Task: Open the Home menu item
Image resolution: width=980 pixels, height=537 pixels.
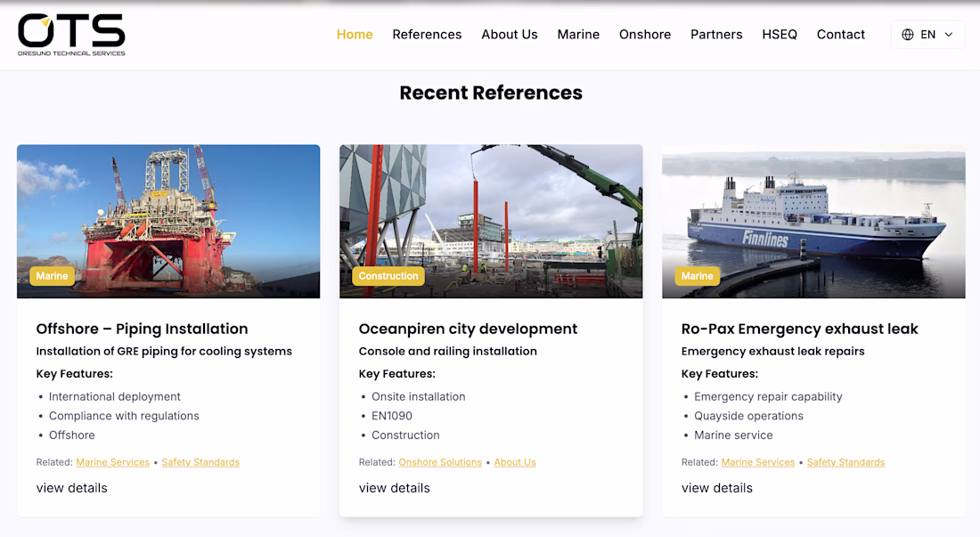Action: click(355, 35)
